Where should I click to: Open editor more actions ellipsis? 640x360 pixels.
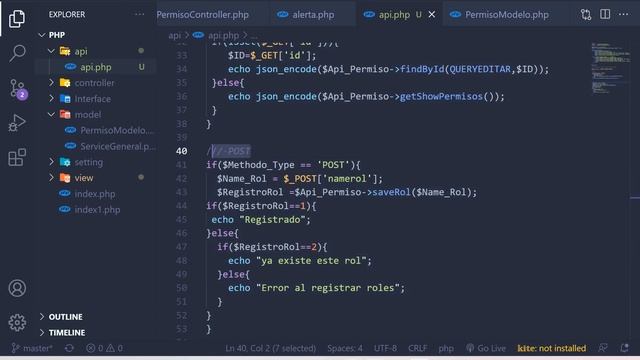tap(623, 14)
